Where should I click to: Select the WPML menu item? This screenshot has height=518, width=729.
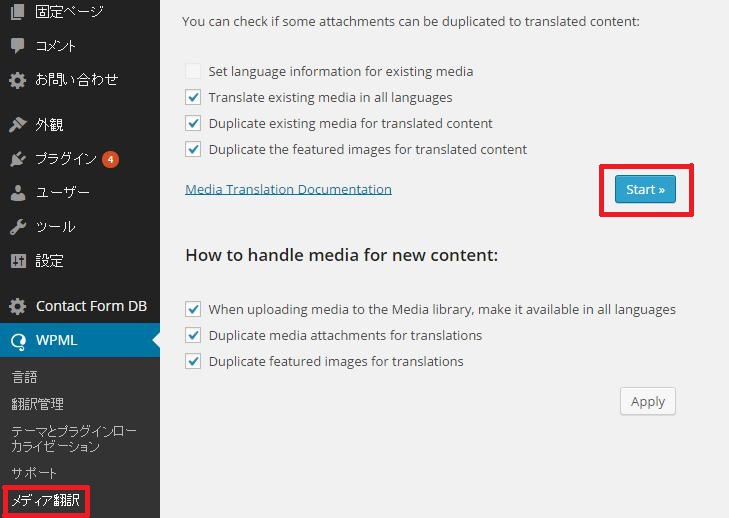[80, 340]
